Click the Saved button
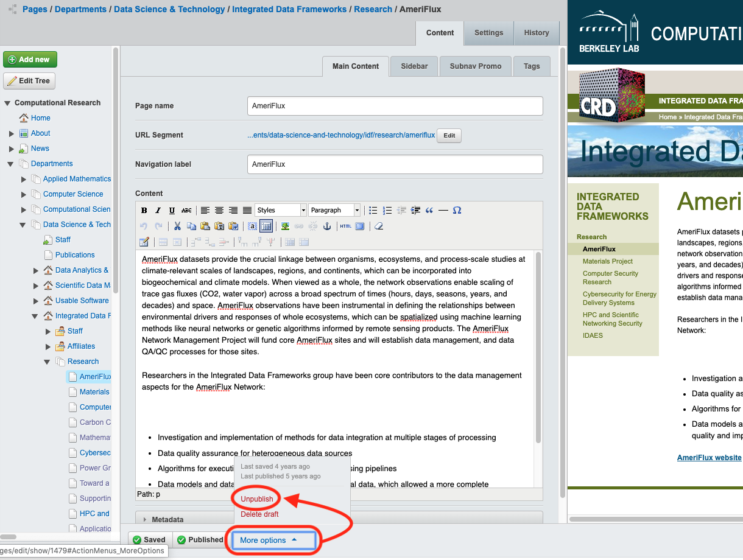 (150, 540)
